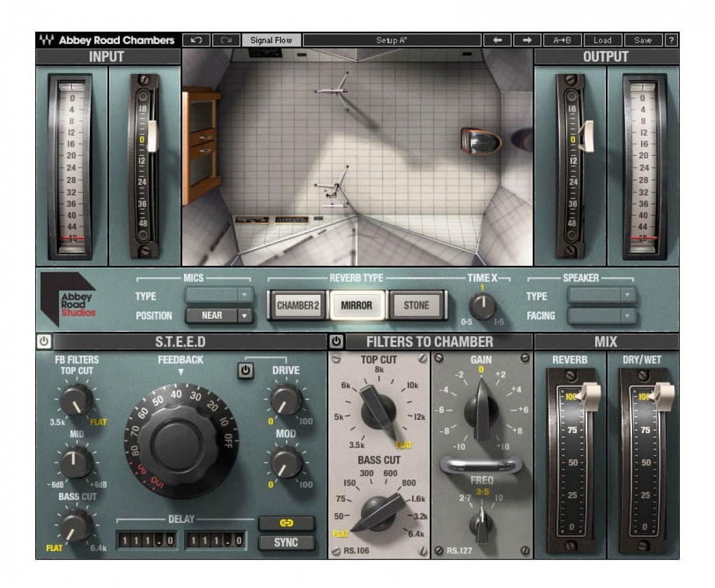Select the speaker in the chamber view
The image size is (715, 588).
(480, 142)
